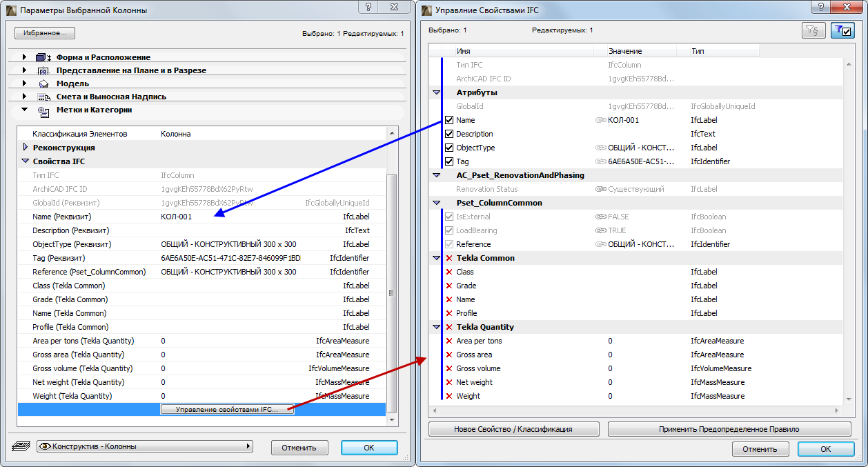The height and width of the screenshot is (467, 868).
Task: Click the Модель panel icon
Action: click(43, 83)
